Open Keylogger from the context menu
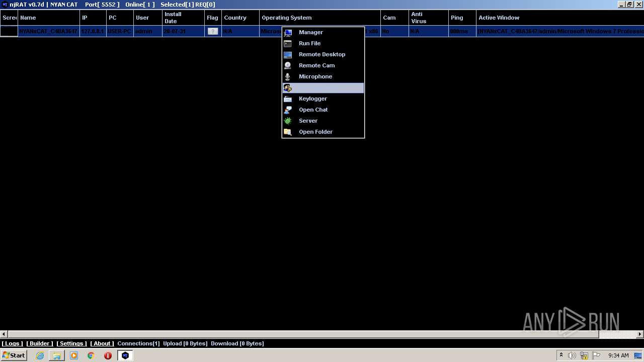The width and height of the screenshot is (644, 362). pyautogui.click(x=323, y=99)
